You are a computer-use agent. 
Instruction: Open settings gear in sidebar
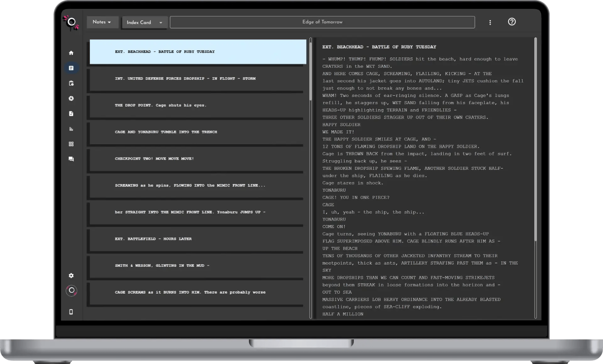click(71, 276)
